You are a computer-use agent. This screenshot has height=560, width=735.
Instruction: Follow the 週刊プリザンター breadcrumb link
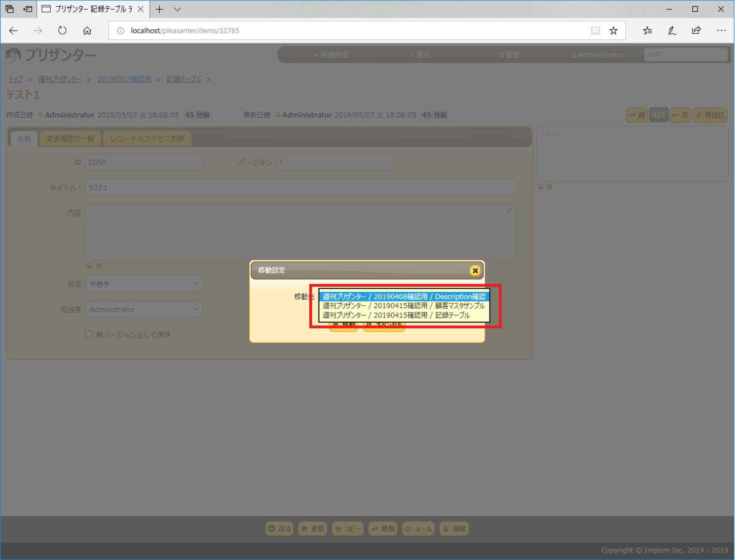point(59,79)
